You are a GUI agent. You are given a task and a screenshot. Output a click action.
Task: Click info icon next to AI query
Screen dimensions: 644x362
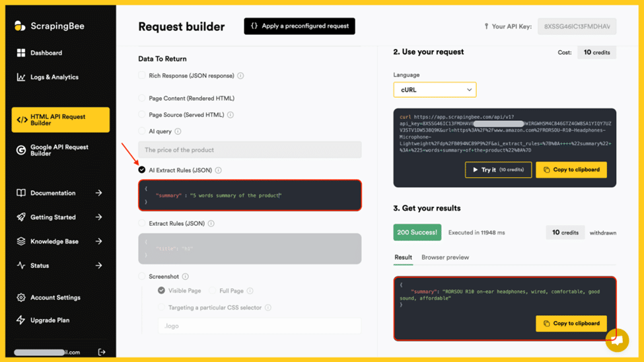tap(178, 131)
